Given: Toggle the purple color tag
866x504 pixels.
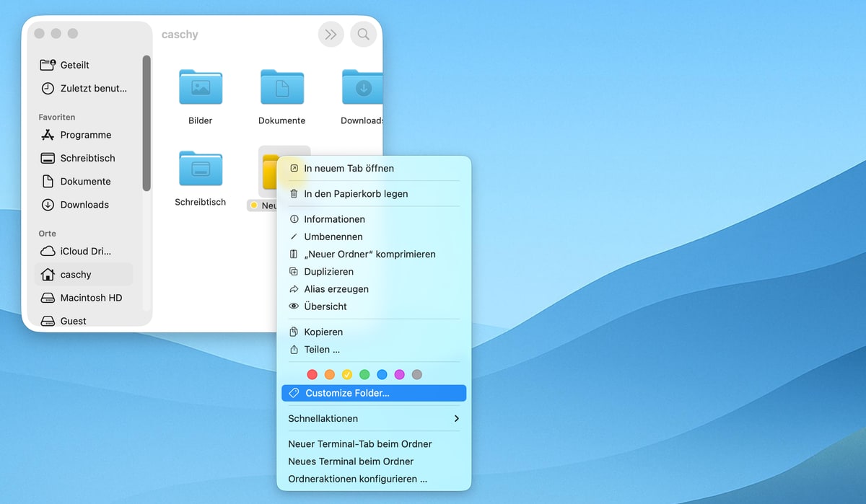Looking at the screenshot, I should point(399,374).
